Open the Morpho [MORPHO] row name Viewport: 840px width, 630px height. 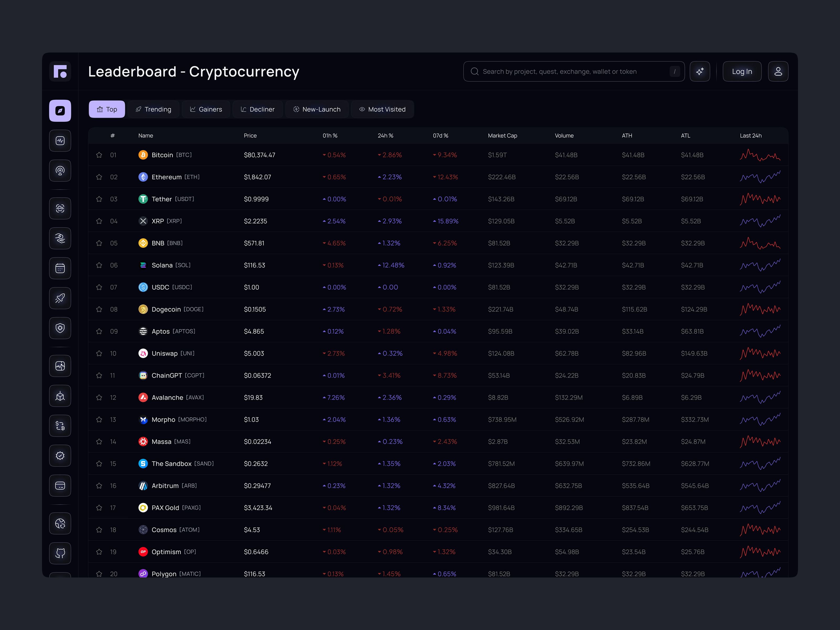[179, 420]
